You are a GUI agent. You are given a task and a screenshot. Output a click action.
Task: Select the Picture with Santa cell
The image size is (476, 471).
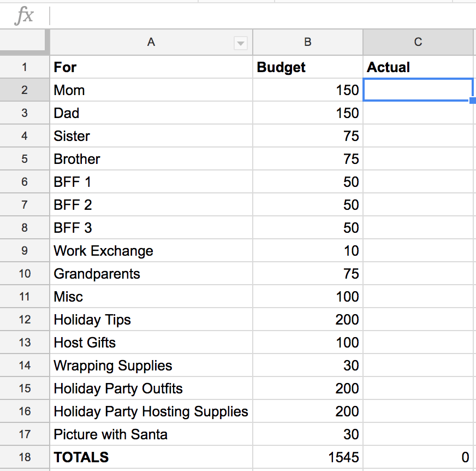coord(151,434)
